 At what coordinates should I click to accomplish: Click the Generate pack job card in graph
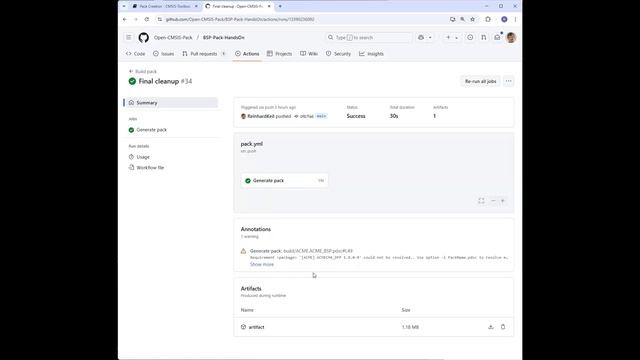[x=284, y=180]
